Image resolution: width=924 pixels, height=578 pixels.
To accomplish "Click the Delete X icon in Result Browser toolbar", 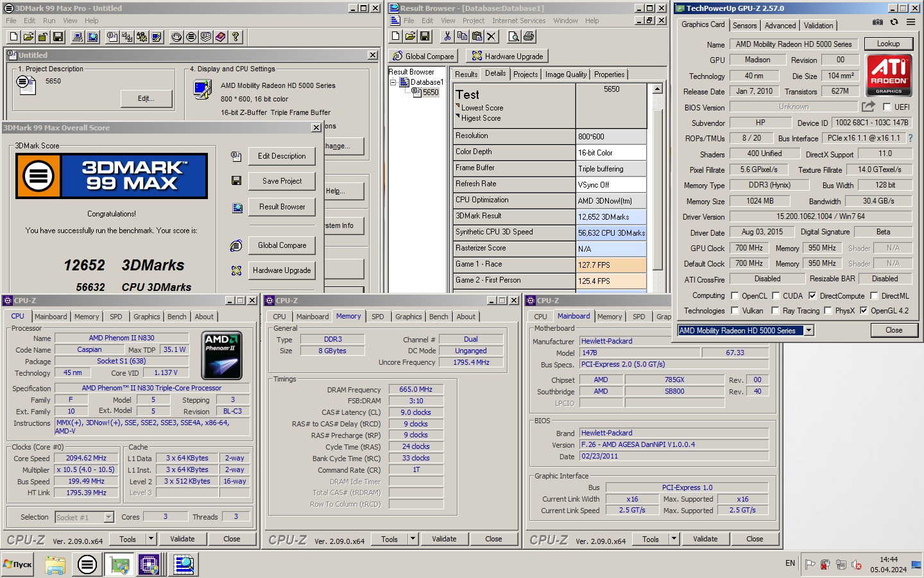I will click(492, 37).
